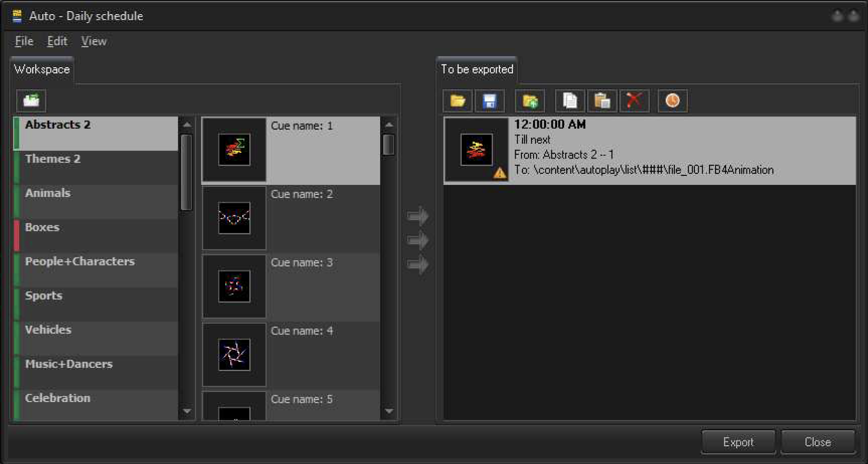Set time with the orange clock icon

tap(672, 101)
